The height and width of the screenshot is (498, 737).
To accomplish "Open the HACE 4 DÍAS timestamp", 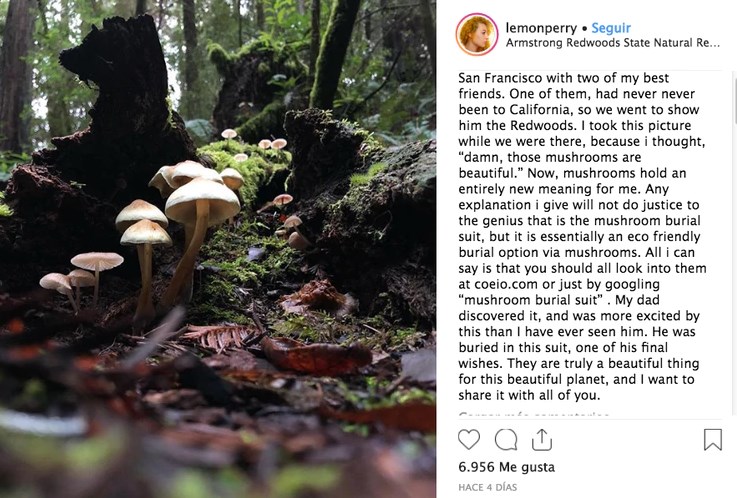I will click(489, 486).
